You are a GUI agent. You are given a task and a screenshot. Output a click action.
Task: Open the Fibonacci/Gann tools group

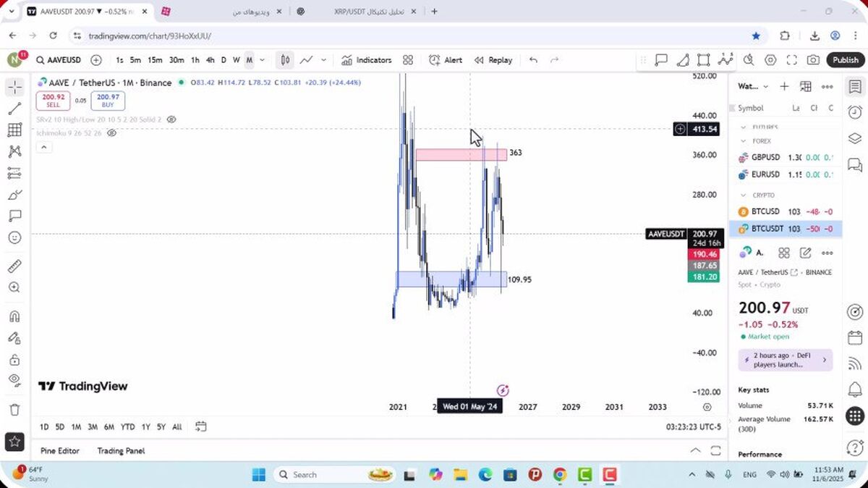pyautogui.click(x=14, y=130)
